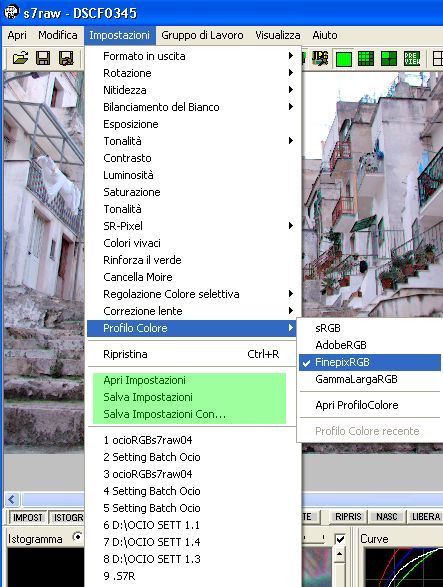
Task: Click the LIBERA button
Action: click(x=425, y=517)
